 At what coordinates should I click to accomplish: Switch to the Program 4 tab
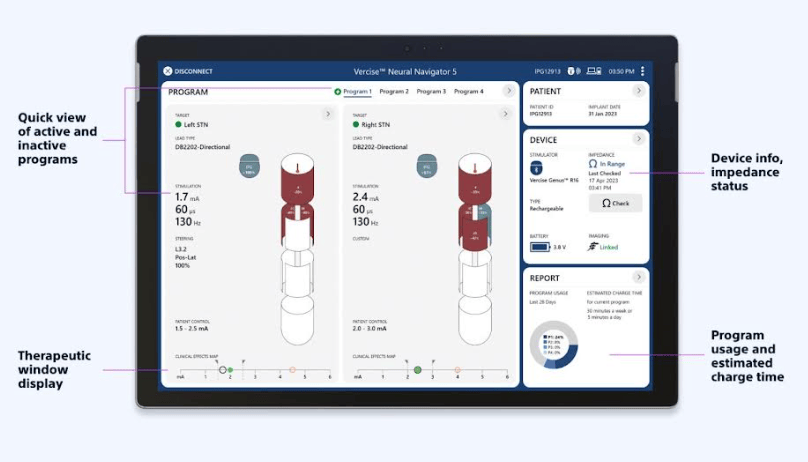coord(468,92)
